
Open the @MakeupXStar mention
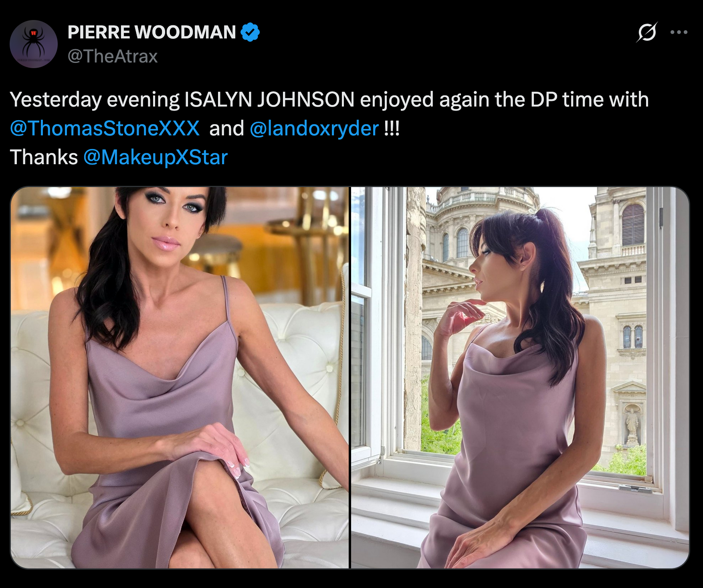(156, 157)
